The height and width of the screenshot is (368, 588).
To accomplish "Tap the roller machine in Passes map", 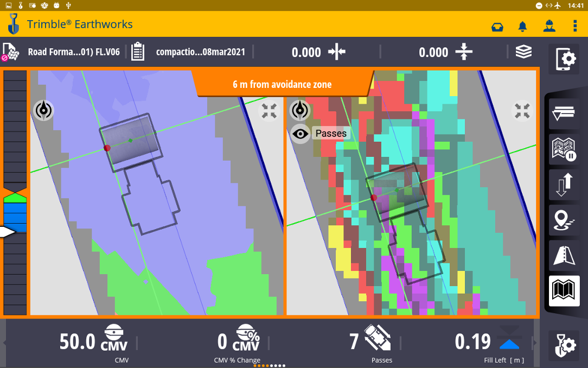I will pyautogui.click(x=406, y=223).
